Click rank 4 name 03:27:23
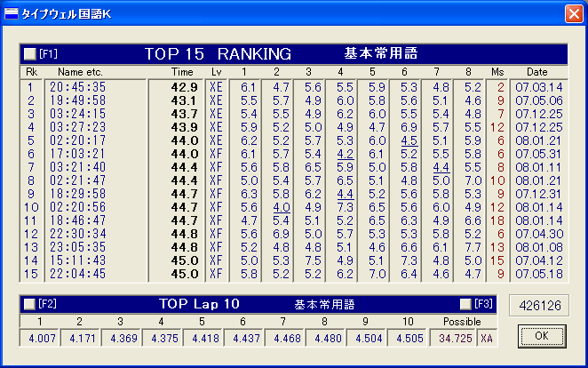 (78, 127)
